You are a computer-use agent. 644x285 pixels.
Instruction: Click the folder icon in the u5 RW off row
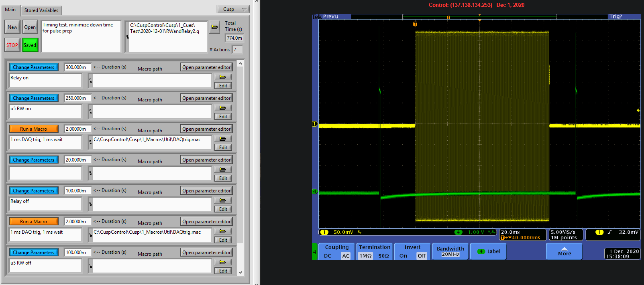pos(223,262)
